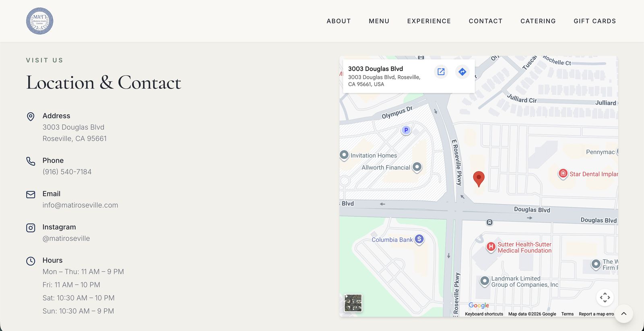This screenshot has width=644, height=331.
Task: Click Sat: 10:30 AM – 10 PM hours
Action: 78,298
